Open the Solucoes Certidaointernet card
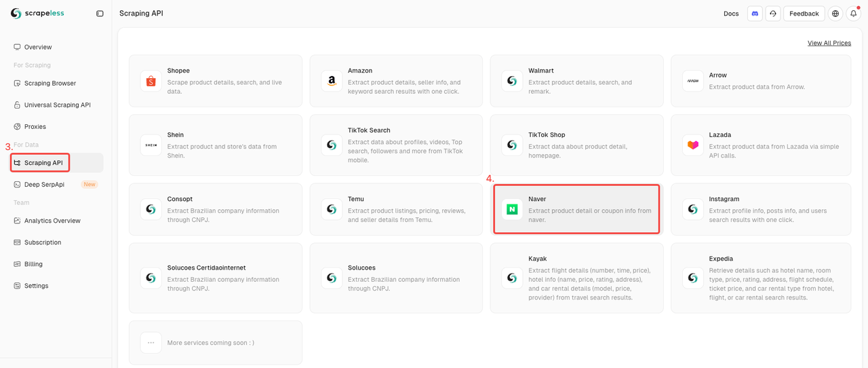Image resolution: width=868 pixels, height=368 pixels. (x=216, y=278)
